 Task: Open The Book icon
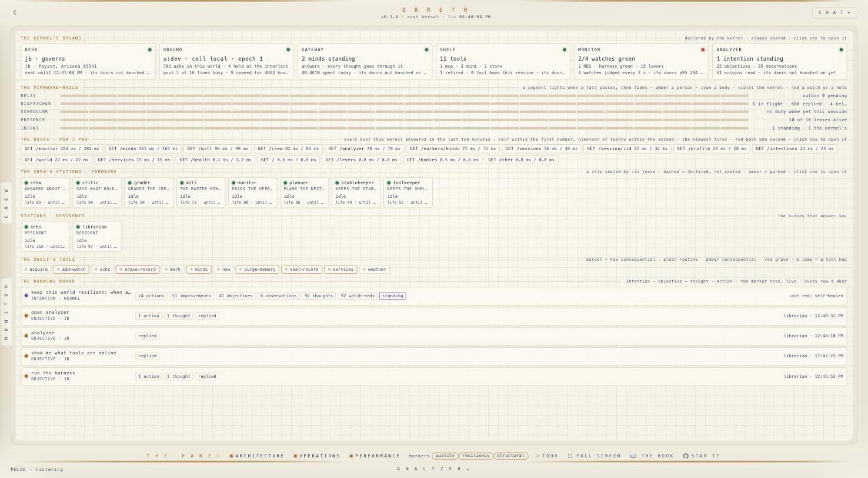coord(633,456)
